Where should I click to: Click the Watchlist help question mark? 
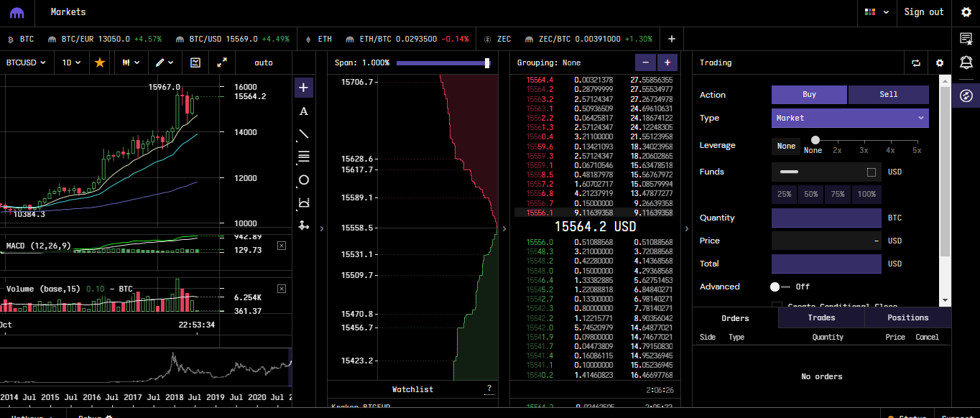[489, 389]
